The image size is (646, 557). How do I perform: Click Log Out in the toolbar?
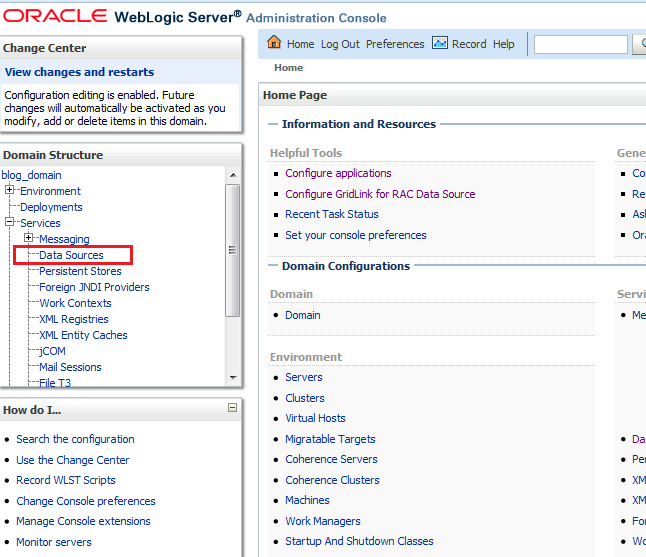coord(340,44)
